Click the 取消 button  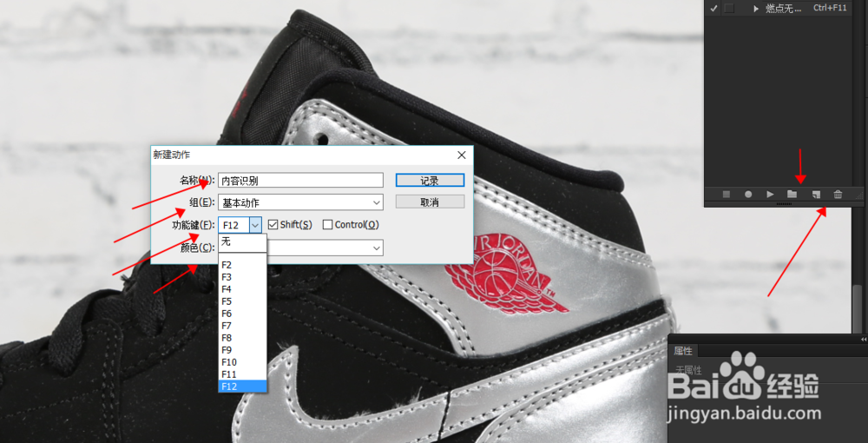pyautogui.click(x=430, y=202)
